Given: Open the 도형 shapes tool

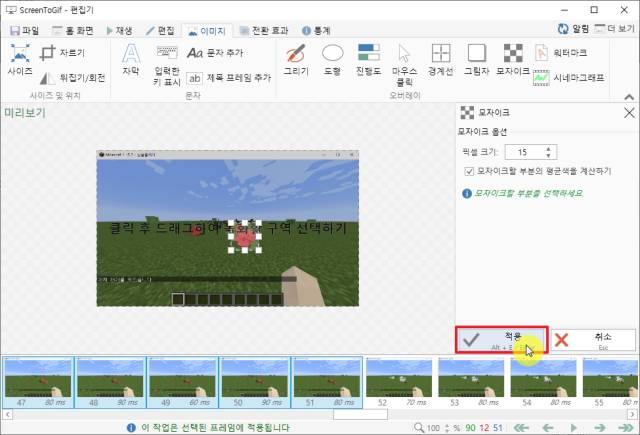Looking at the screenshot, I should click(332, 60).
